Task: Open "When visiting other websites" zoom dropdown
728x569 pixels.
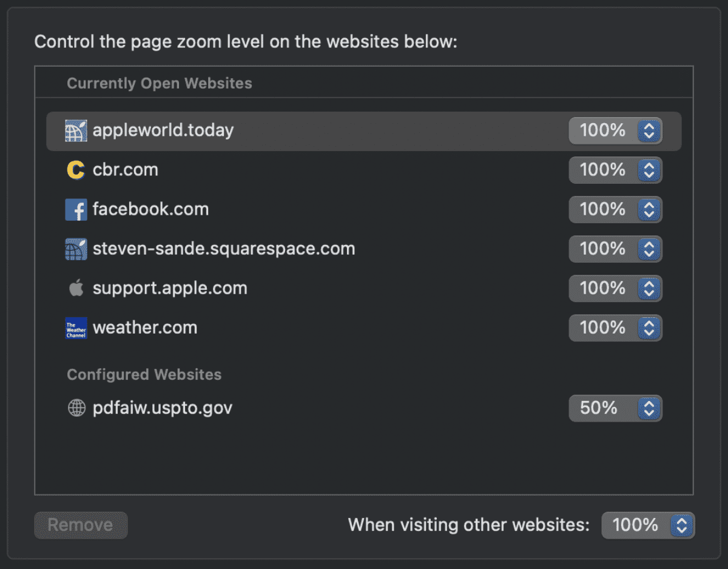Action: pos(648,525)
